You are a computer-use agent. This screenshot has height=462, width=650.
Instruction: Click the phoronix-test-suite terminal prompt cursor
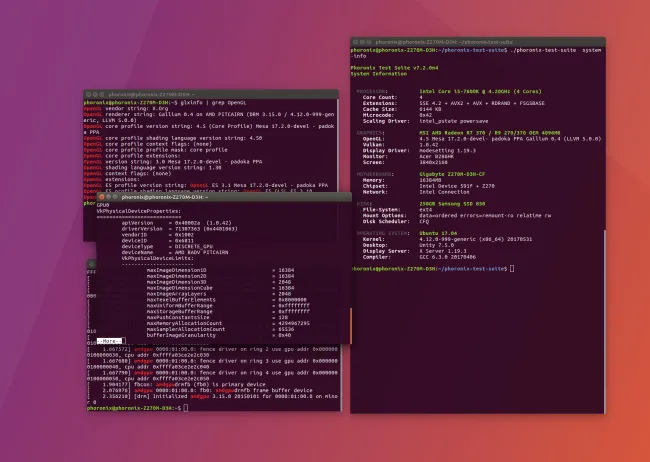coord(512,269)
